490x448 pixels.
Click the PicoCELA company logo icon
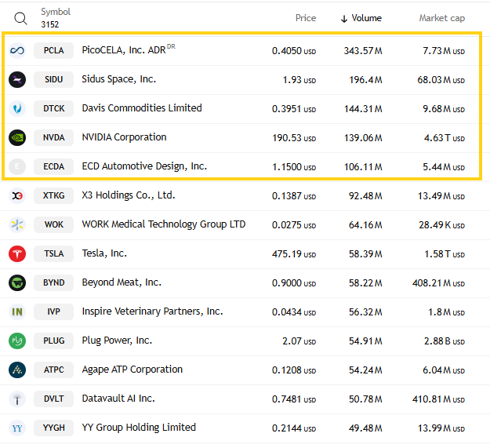(x=17, y=50)
